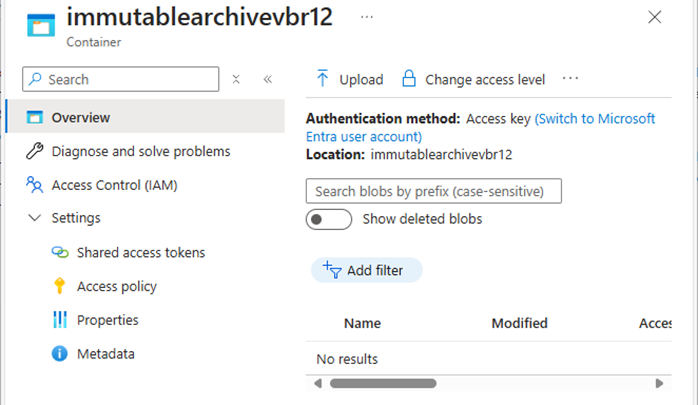Image resolution: width=698 pixels, height=405 pixels.
Task: Click Switch to Microsoft Entra user account link
Action: point(480,127)
